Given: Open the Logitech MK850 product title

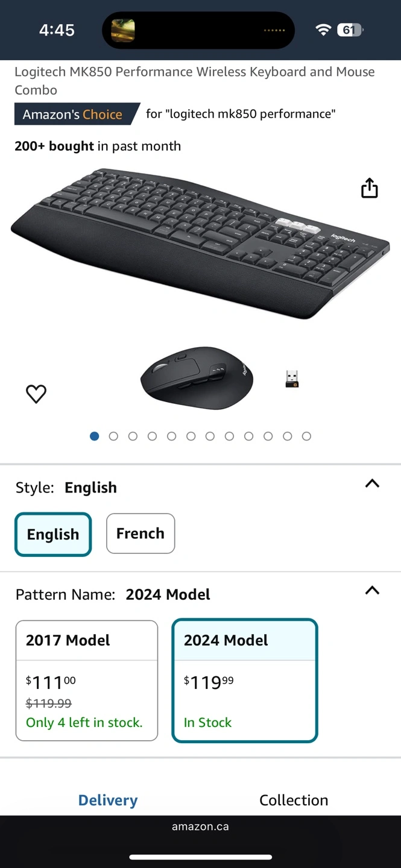Looking at the screenshot, I should pos(195,81).
